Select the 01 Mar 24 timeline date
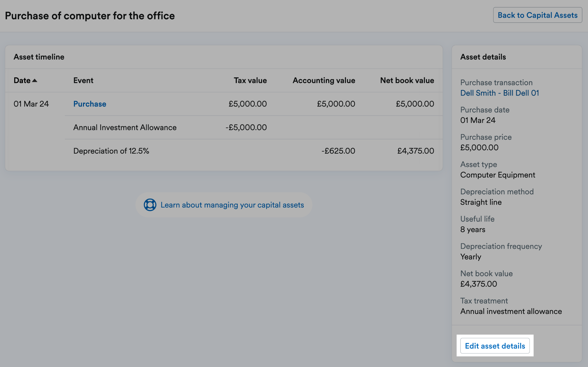This screenshot has height=367, width=588. point(31,104)
